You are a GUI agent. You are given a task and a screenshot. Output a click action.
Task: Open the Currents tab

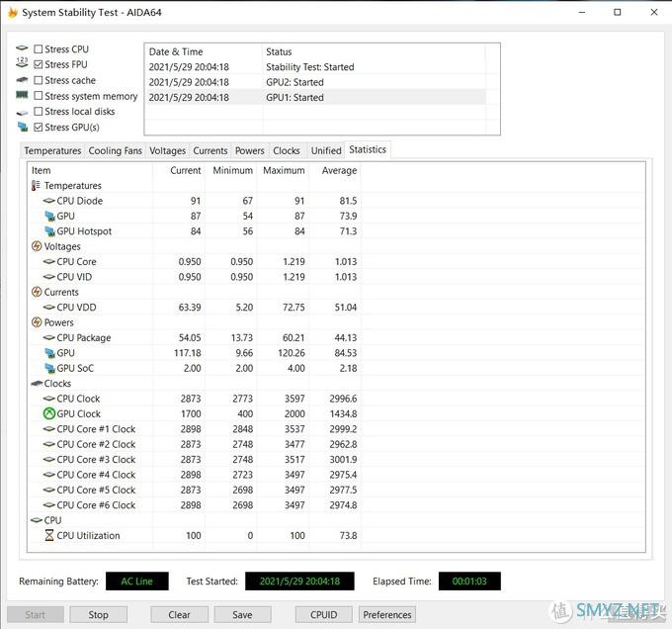click(210, 151)
